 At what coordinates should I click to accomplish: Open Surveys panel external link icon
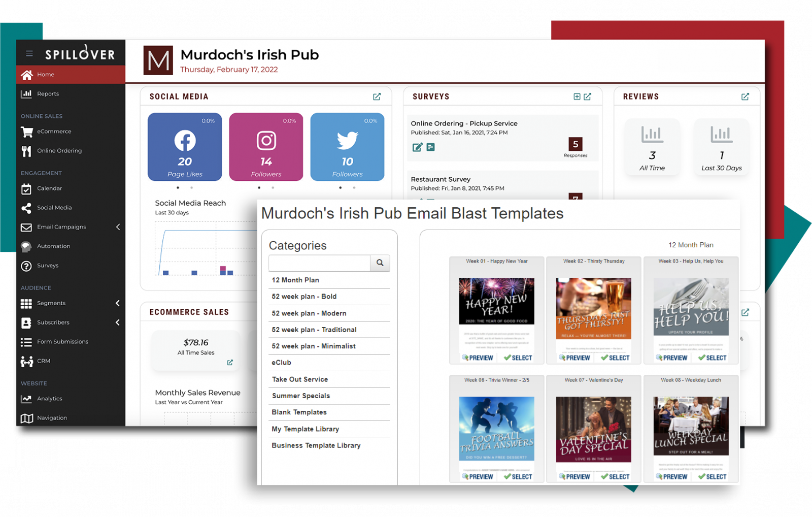pyautogui.click(x=588, y=96)
